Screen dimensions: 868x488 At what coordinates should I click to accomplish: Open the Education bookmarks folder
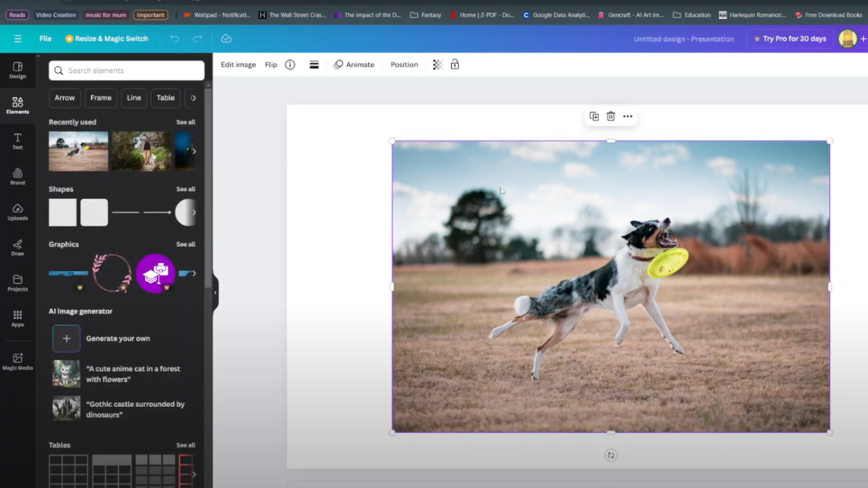pos(692,15)
